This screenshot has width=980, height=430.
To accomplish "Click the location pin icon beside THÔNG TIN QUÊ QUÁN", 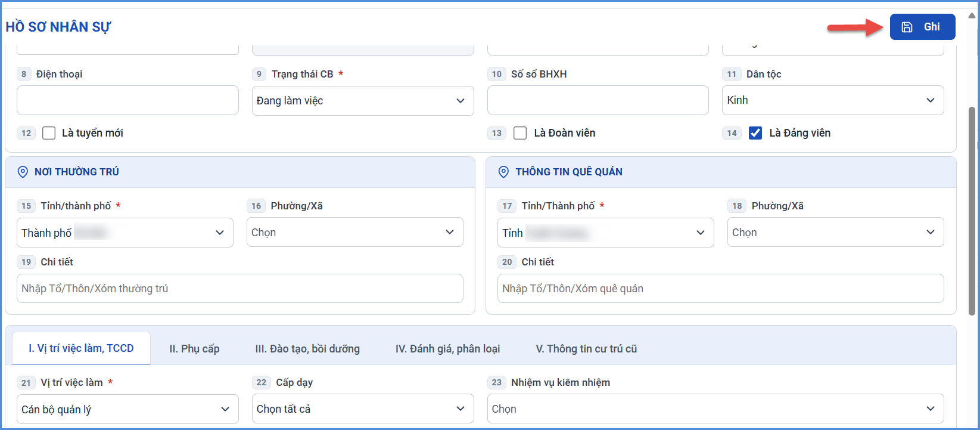I will (503, 172).
